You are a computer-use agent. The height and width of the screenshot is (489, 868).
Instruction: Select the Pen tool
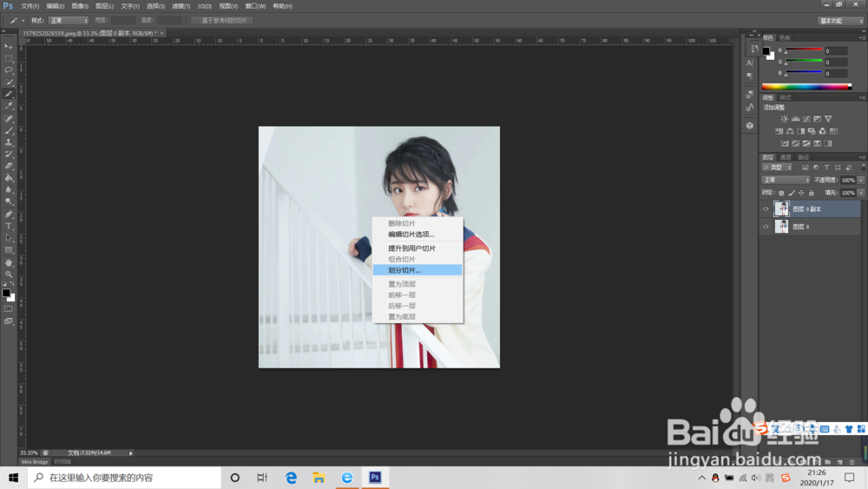[x=9, y=215]
